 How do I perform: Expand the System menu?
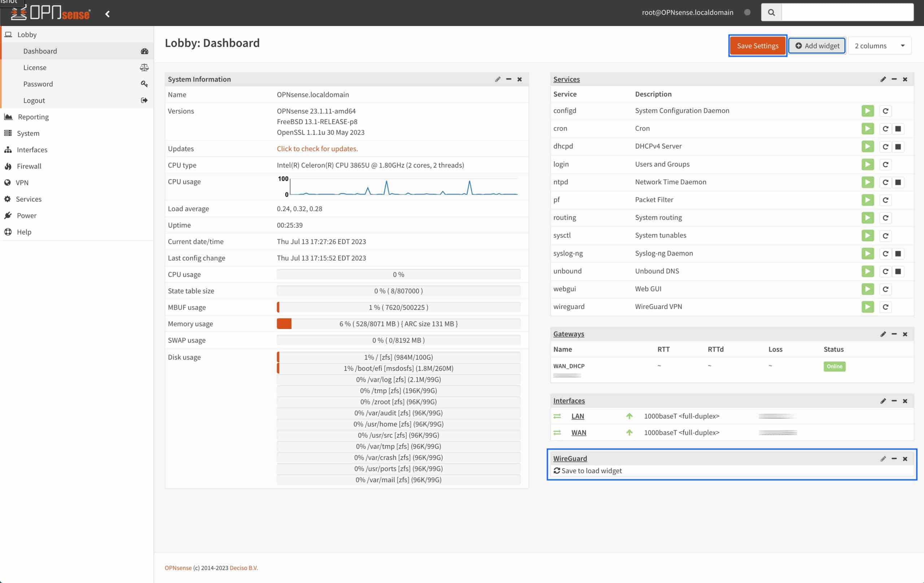(77, 133)
